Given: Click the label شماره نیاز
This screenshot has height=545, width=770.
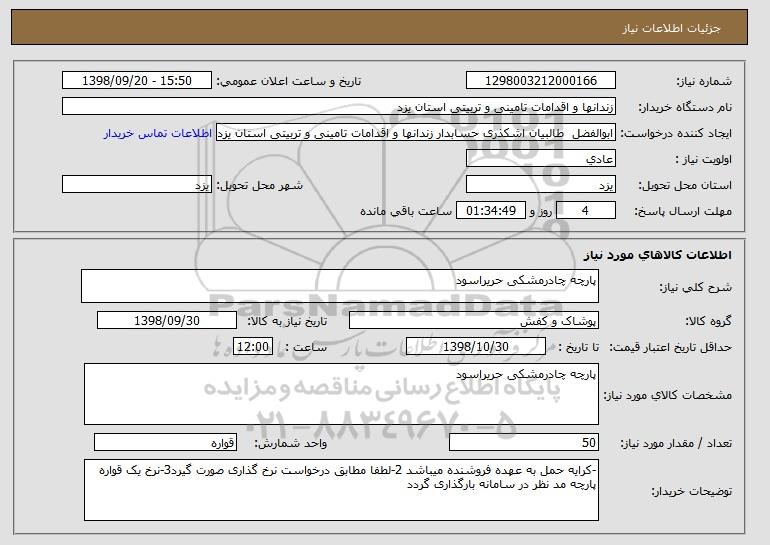Looking at the screenshot, I should click(x=704, y=81).
